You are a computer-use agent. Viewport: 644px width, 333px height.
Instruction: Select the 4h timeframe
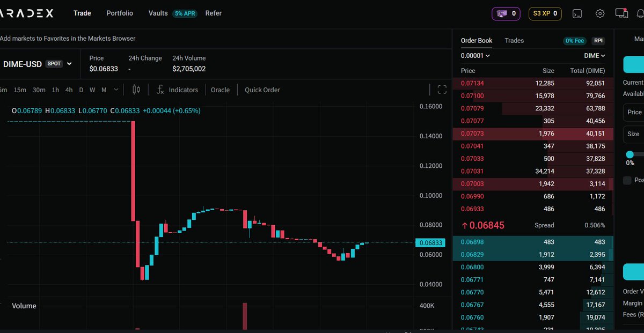[x=69, y=90]
